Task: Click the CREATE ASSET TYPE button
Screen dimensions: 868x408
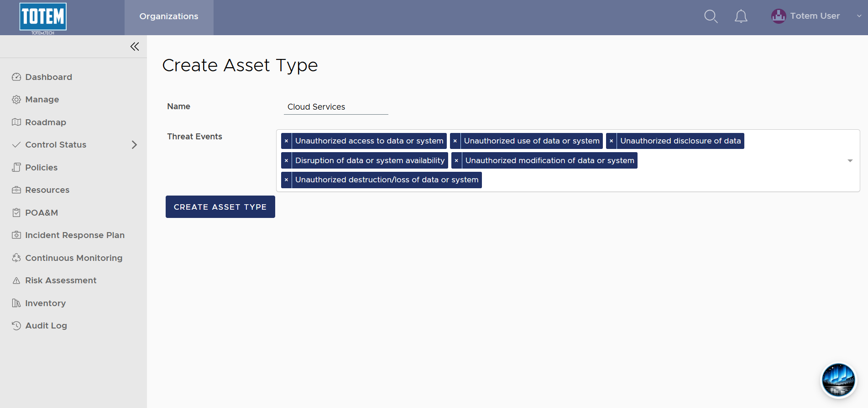Action: click(220, 207)
